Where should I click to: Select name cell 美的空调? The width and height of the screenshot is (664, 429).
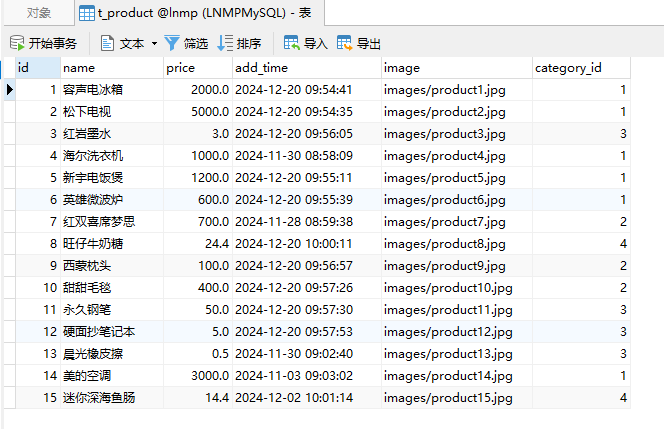pos(112,376)
